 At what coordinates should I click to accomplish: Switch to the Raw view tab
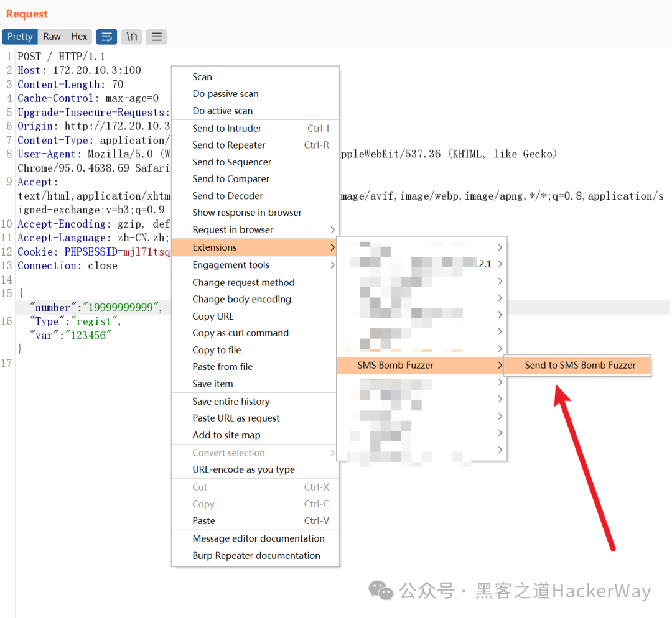[x=52, y=37]
